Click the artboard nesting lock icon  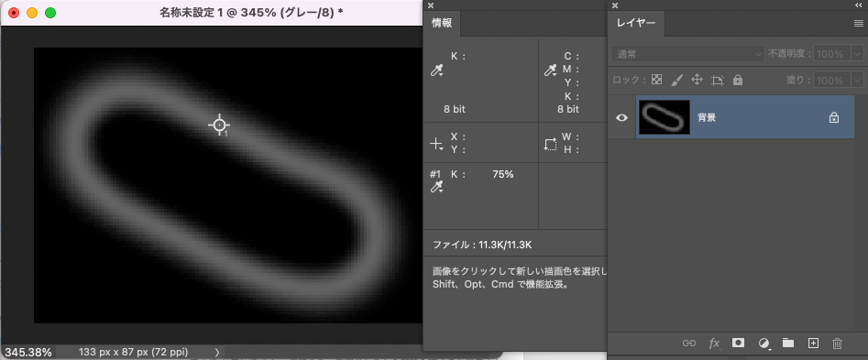(x=718, y=81)
